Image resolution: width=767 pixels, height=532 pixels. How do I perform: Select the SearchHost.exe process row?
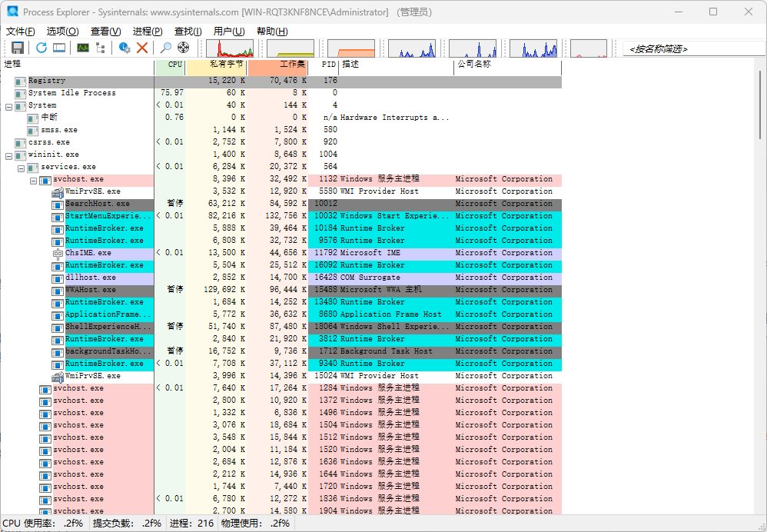point(97,204)
